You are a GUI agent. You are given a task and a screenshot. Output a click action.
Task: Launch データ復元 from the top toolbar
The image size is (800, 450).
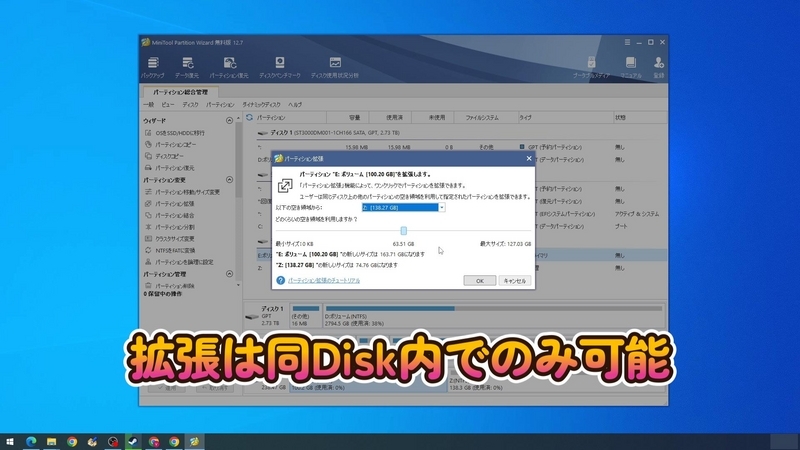coord(187,67)
